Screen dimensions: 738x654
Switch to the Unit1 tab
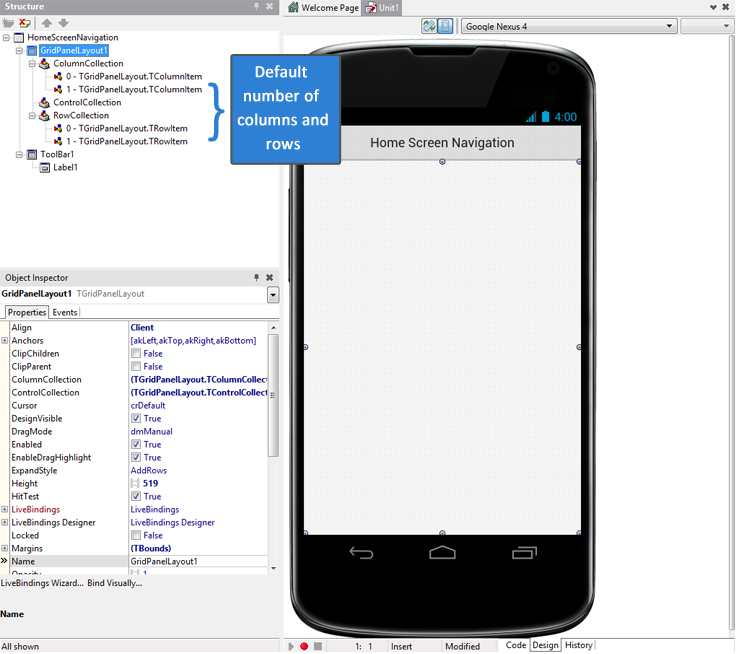coord(382,8)
